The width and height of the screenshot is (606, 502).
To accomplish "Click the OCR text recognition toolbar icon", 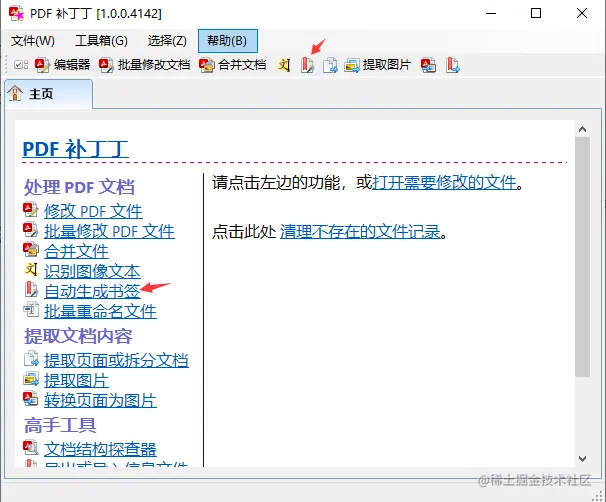I will [284, 65].
